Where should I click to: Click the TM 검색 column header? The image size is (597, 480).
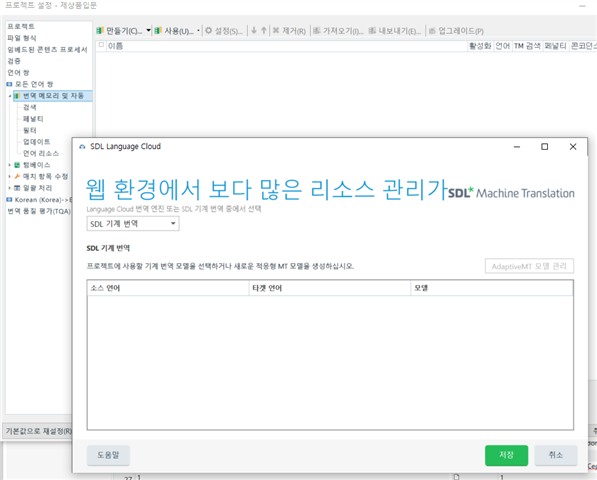[x=527, y=46]
